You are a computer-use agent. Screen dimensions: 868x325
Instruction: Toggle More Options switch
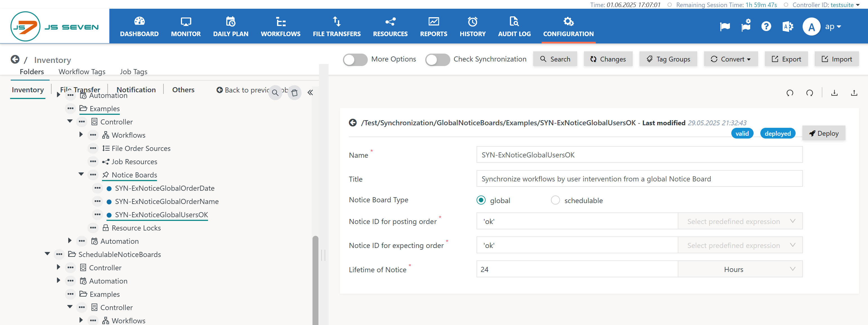(x=355, y=60)
